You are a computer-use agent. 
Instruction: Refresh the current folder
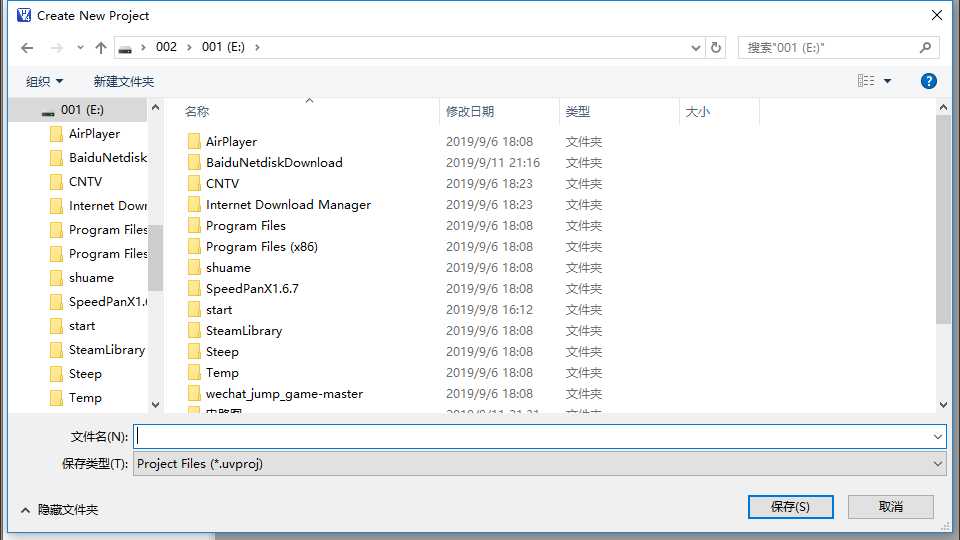click(x=716, y=47)
